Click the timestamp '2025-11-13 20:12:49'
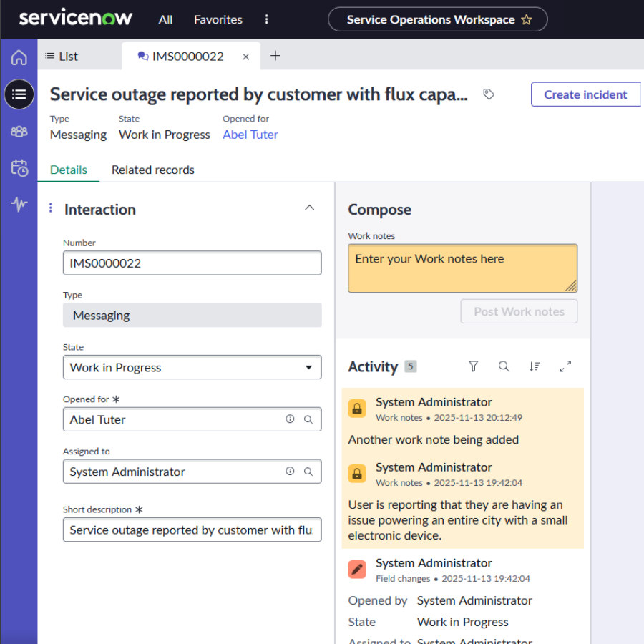The width and height of the screenshot is (644, 644). (478, 418)
